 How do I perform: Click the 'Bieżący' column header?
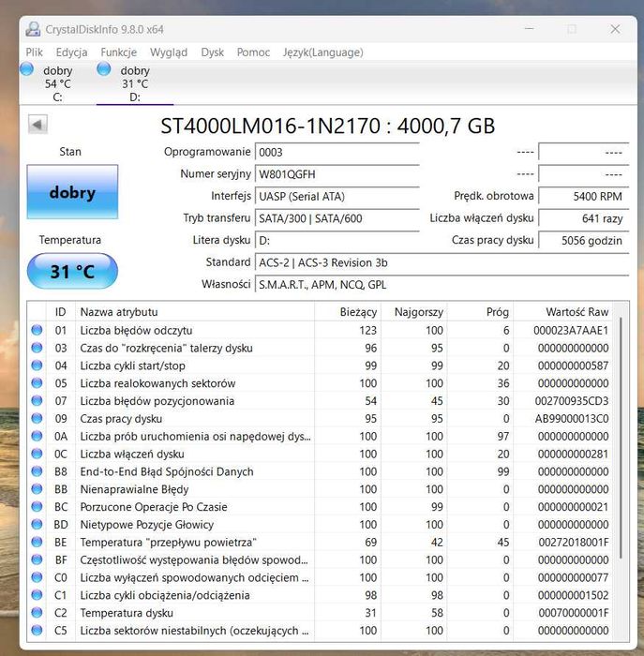click(x=348, y=312)
